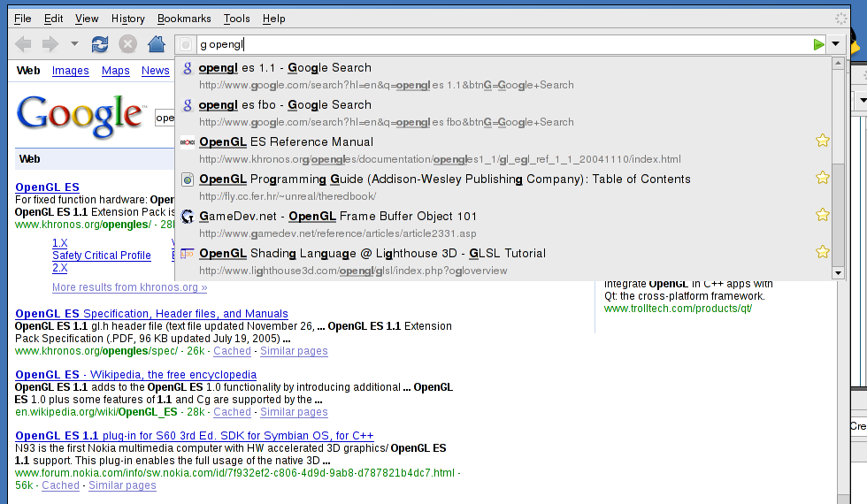Viewport: 867px width, 504px height.
Task: Click scroll up arrow of suggestions list
Action: click(x=839, y=64)
